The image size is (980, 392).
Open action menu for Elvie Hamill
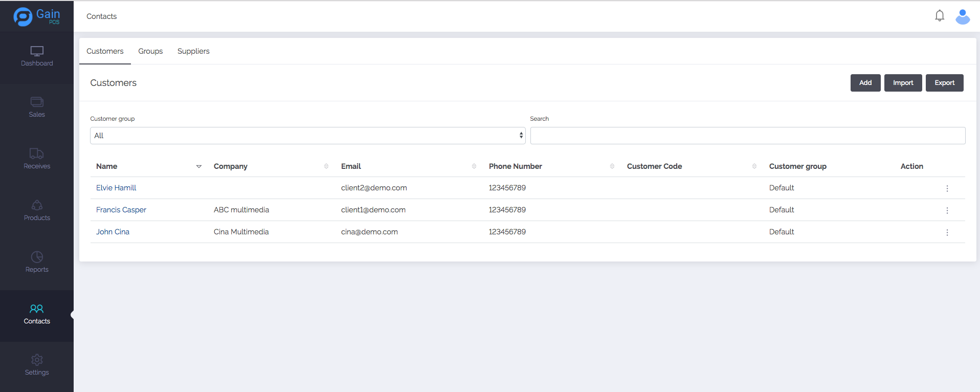tap(947, 188)
